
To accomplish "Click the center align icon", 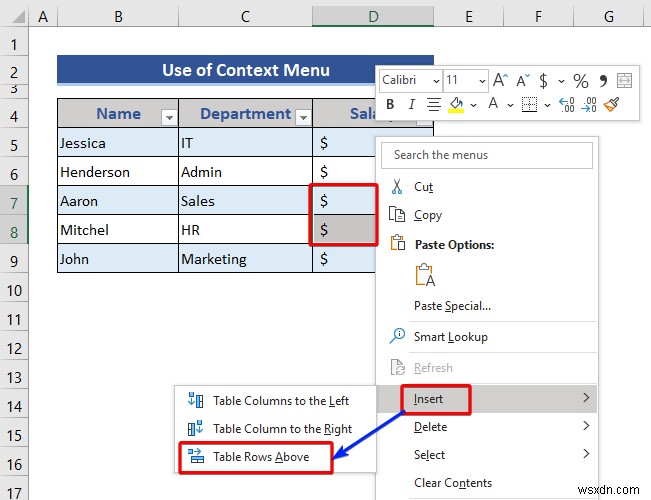I will (434, 104).
